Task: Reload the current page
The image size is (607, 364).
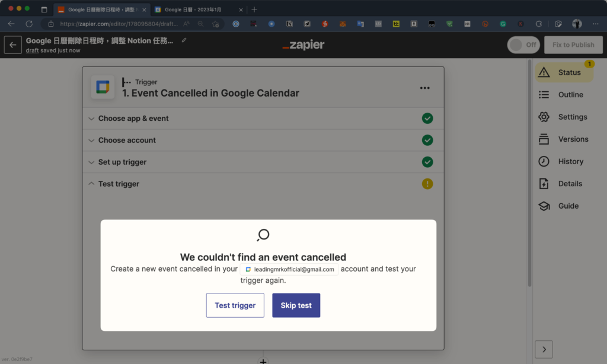Action: pyautogui.click(x=29, y=24)
